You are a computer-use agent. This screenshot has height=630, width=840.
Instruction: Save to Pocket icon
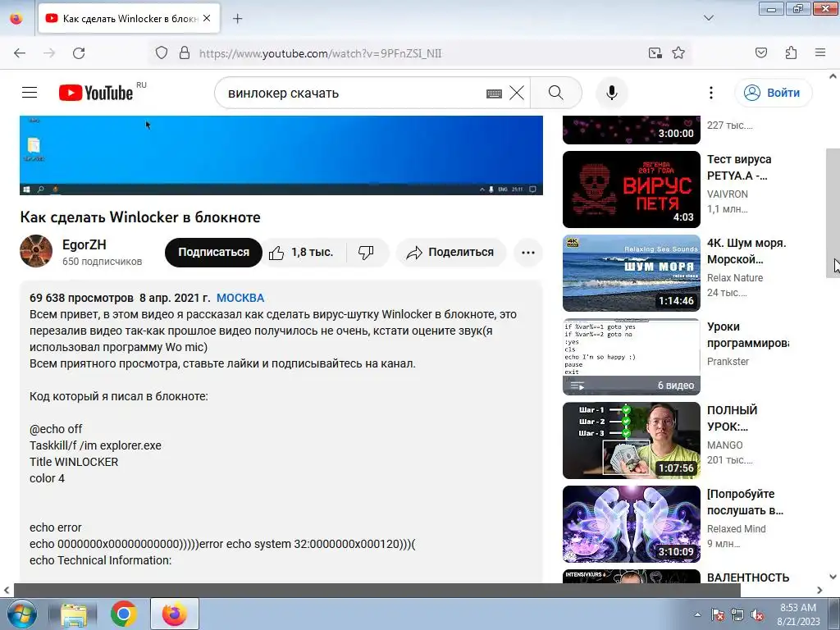tap(761, 53)
